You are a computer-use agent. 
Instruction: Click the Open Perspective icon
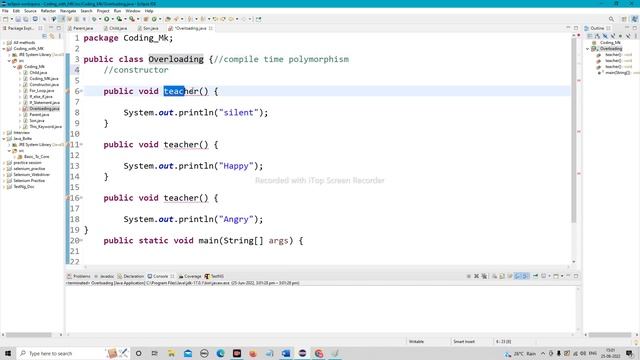point(624,19)
